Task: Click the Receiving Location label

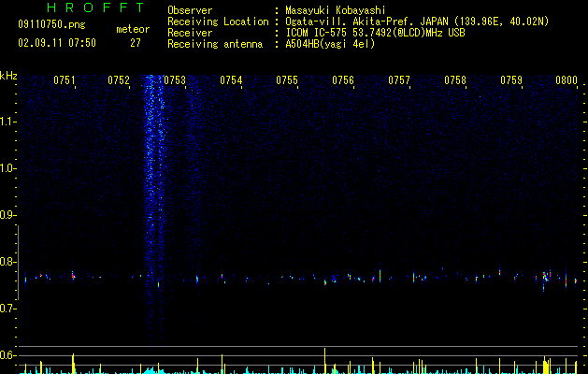Action: [x=218, y=22]
